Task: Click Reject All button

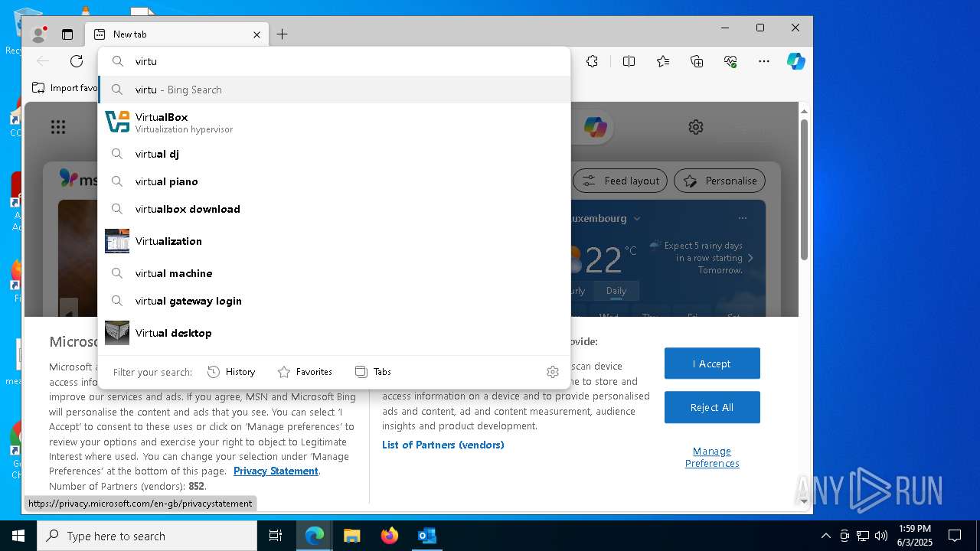Action: pos(712,407)
